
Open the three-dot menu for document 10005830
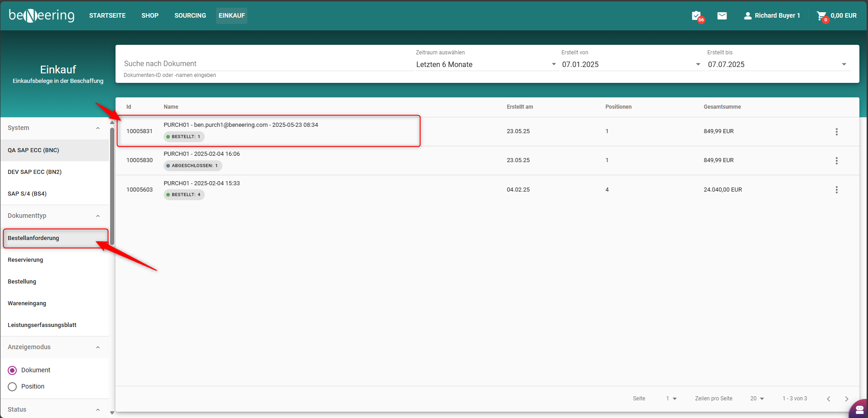[x=836, y=161]
